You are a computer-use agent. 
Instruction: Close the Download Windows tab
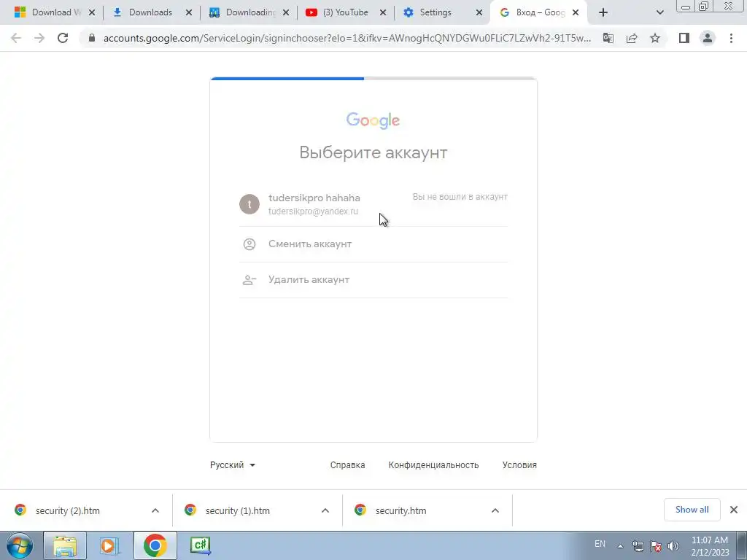click(91, 12)
